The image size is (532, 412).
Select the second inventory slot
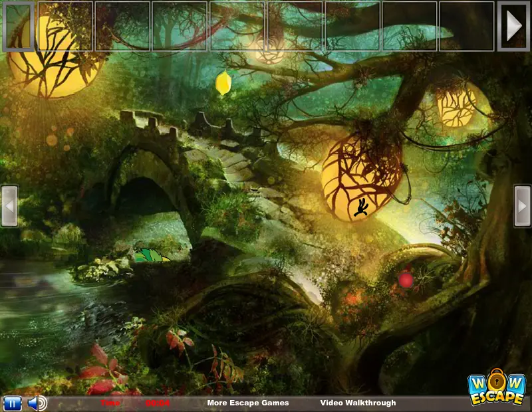tap(122, 26)
